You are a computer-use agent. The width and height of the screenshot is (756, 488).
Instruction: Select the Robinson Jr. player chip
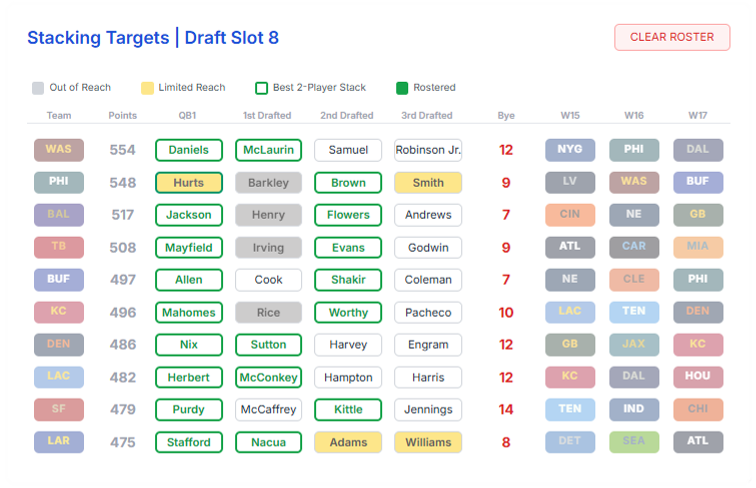pyautogui.click(x=428, y=150)
